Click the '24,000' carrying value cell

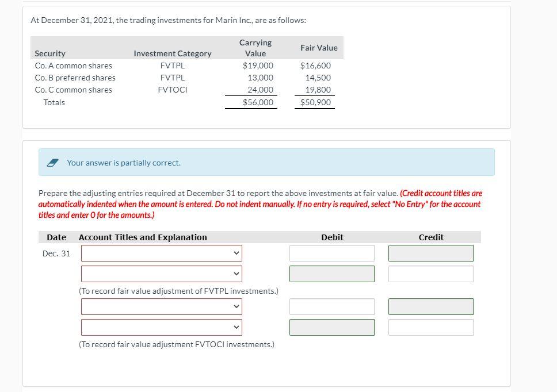coord(261,90)
